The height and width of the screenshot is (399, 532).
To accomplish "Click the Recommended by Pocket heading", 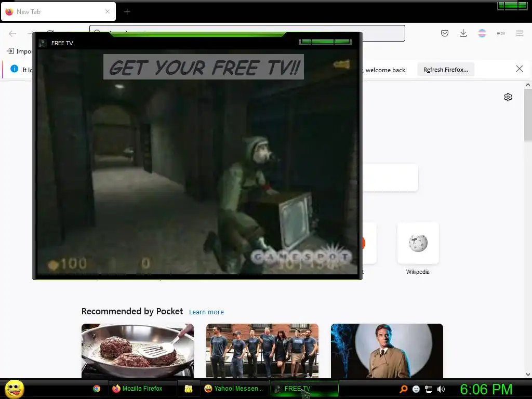I will click(x=132, y=311).
